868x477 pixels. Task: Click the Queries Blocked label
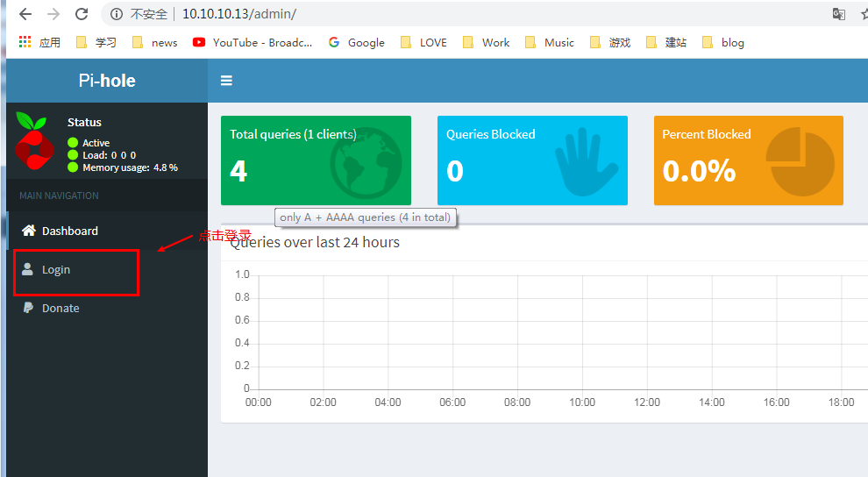[490, 134]
